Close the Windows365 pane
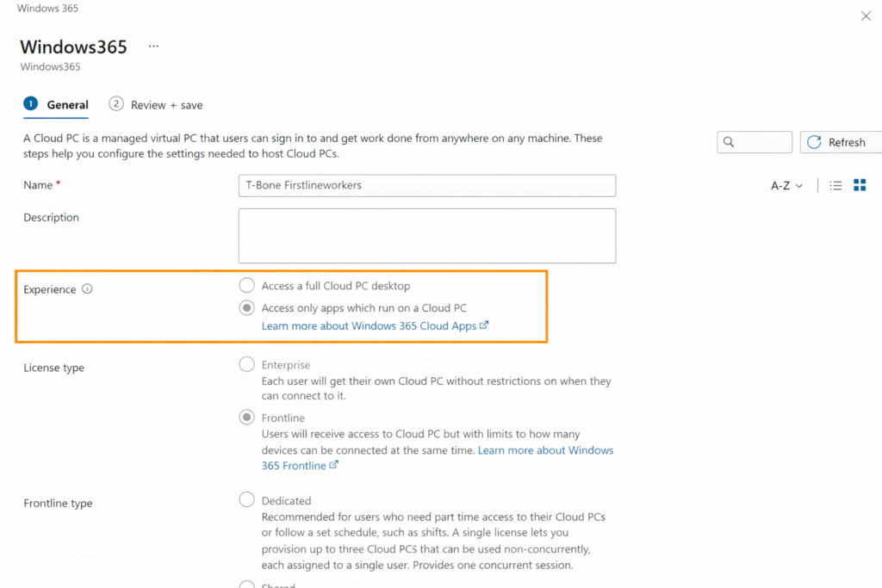The height and width of the screenshot is (588, 882). click(866, 16)
